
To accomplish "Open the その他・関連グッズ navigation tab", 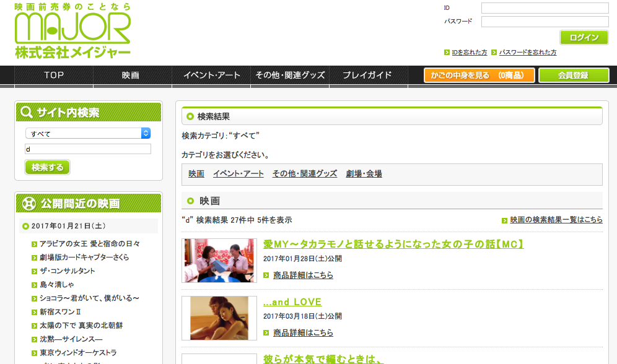I will click(x=290, y=75).
